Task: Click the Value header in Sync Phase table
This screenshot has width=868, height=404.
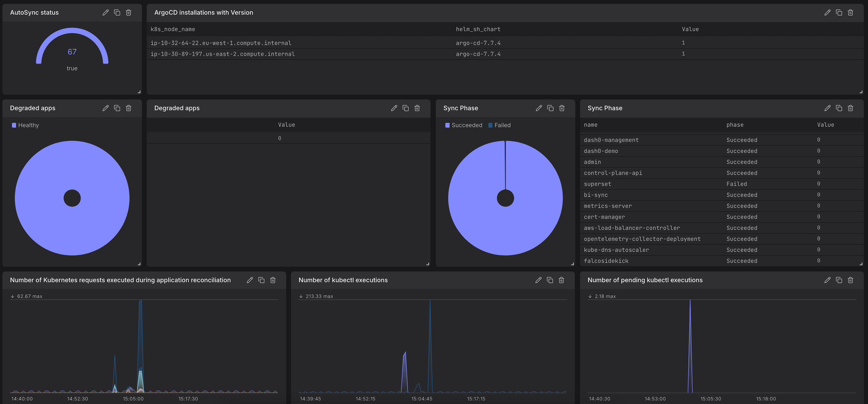Action: (825, 125)
